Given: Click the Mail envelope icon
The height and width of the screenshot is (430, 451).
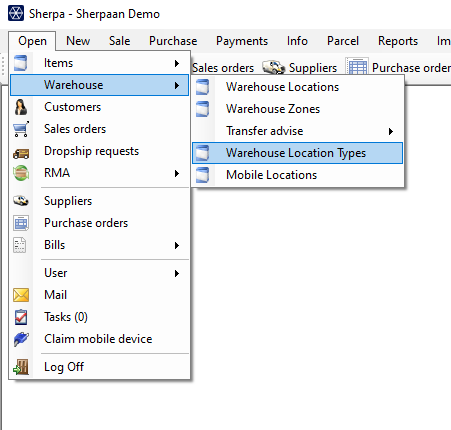Looking at the screenshot, I should (x=21, y=295).
